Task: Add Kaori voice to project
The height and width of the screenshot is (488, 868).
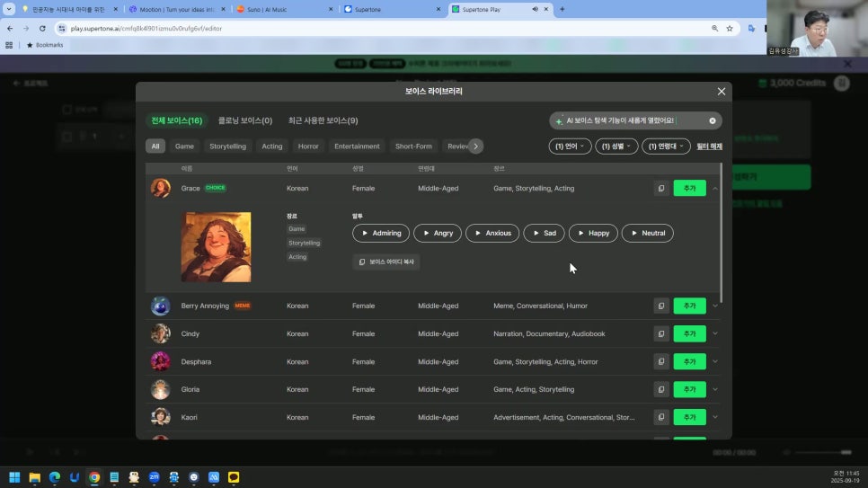Action: [x=689, y=417]
